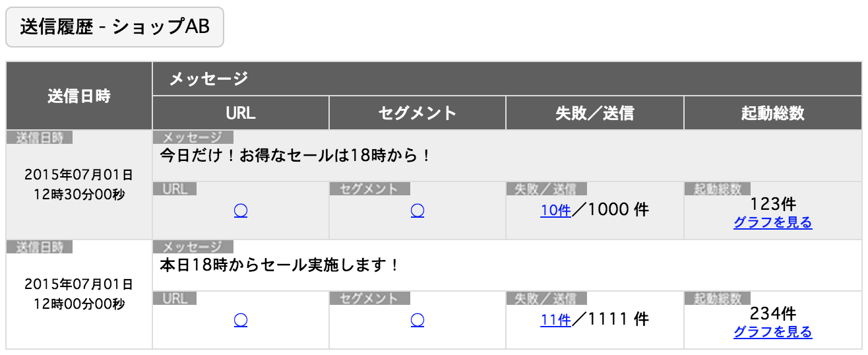Click the 送信履歴 - ショップAB title button

pyautogui.click(x=115, y=27)
